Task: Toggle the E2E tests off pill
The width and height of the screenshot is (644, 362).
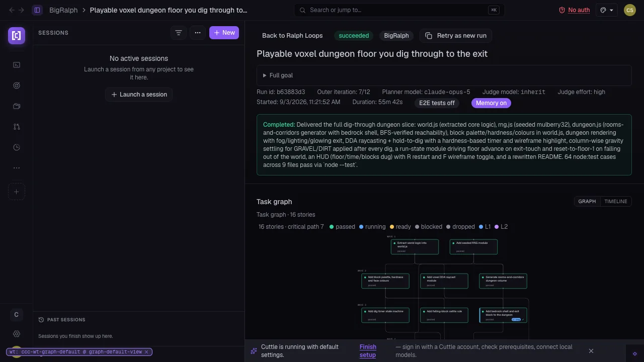Action: coord(437,103)
